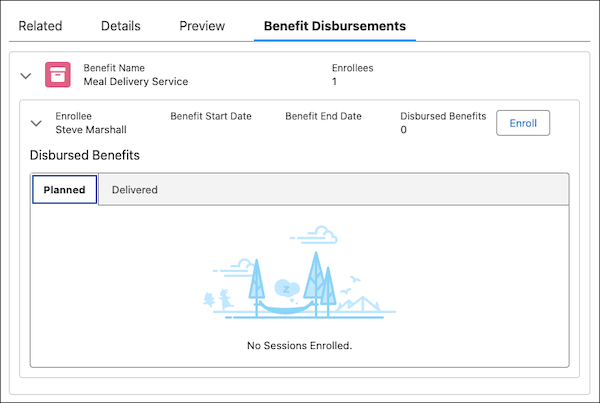Click the enrollee name Steve Marshall

[x=91, y=130]
